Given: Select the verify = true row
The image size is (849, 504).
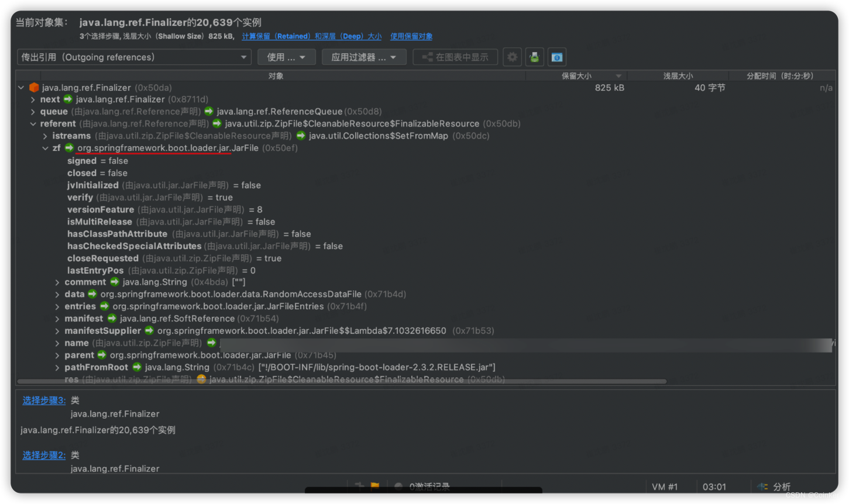Looking at the screenshot, I should point(150,198).
